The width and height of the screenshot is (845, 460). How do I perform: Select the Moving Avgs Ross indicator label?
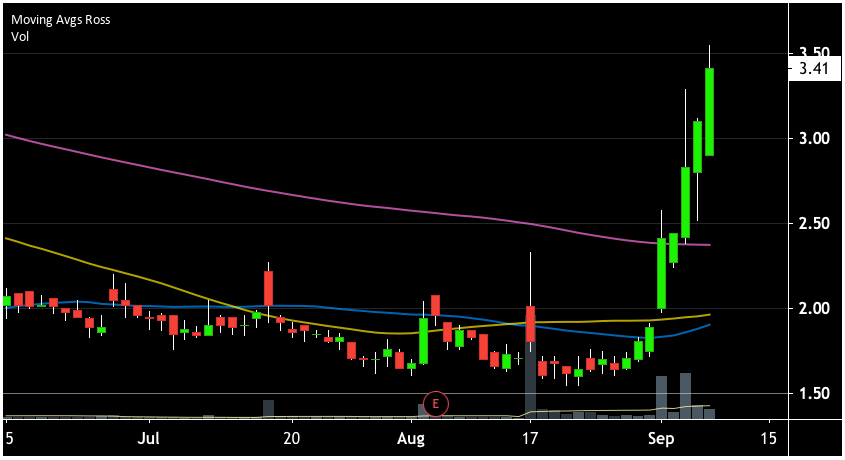click(x=60, y=20)
